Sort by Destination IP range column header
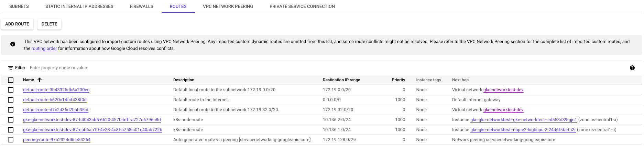This screenshot has height=148, width=644. 341,80
